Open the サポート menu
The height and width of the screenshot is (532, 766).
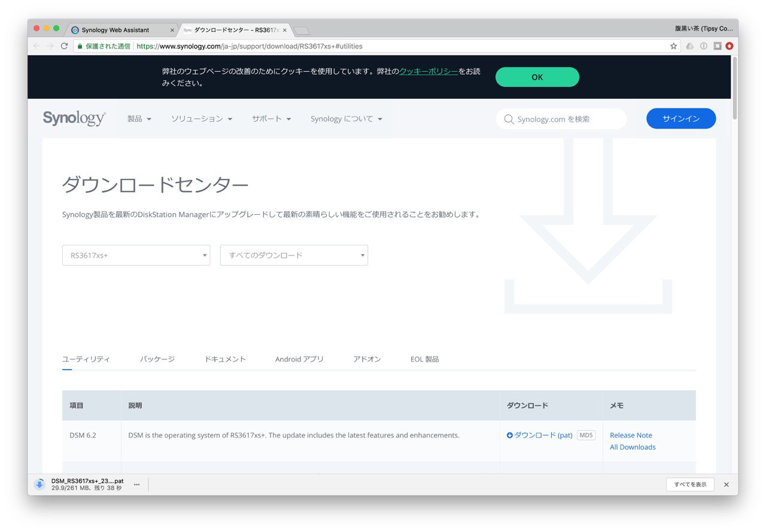(272, 119)
